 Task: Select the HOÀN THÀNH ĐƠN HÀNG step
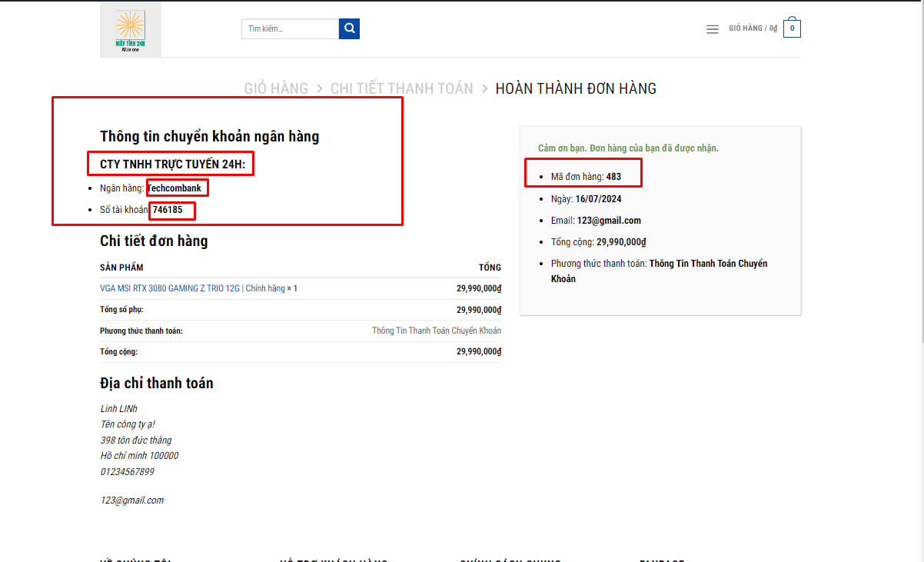(576, 88)
